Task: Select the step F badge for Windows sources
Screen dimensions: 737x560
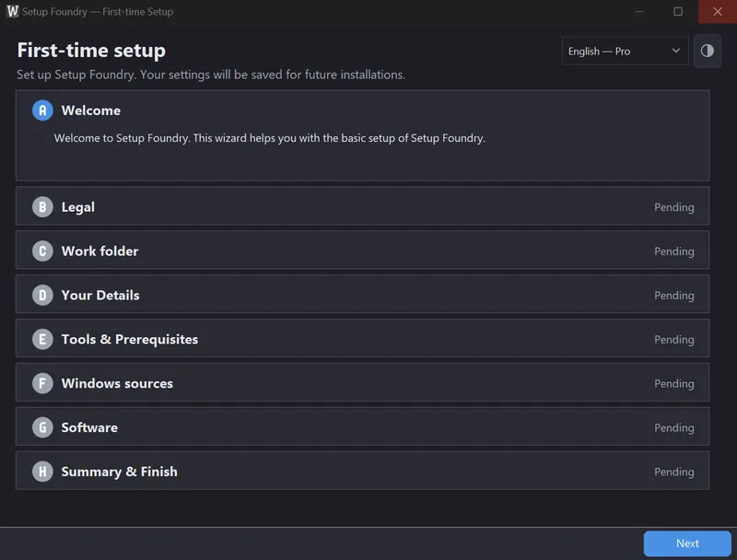Action: coord(42,383)
